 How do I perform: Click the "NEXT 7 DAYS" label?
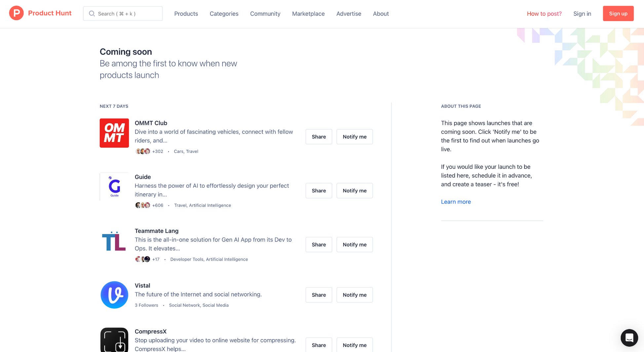(x=114, y=106)
